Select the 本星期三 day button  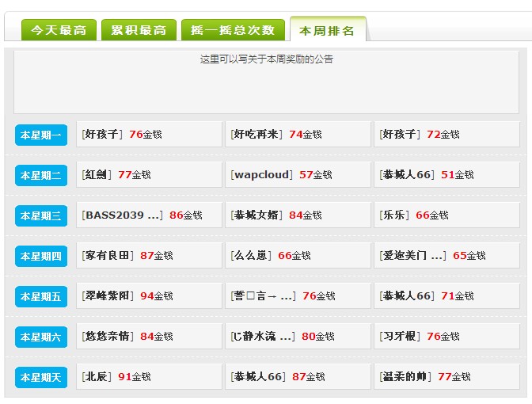tap(41, 215)
